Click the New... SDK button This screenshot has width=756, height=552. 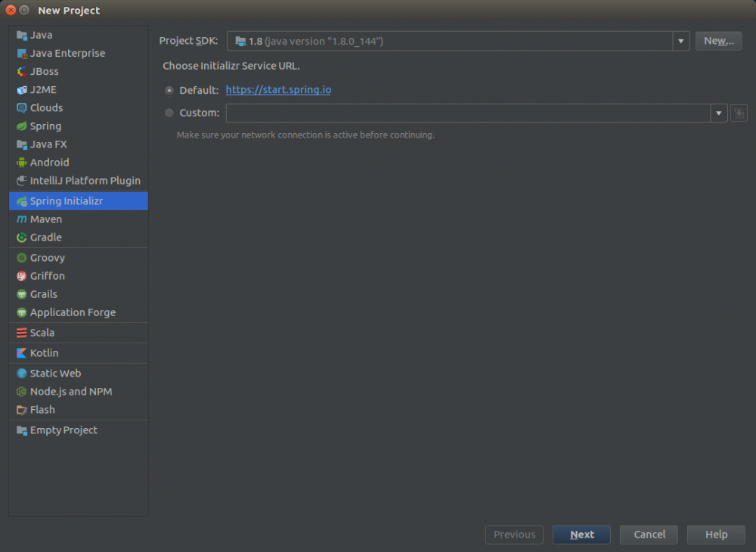(x=718, y=41)
